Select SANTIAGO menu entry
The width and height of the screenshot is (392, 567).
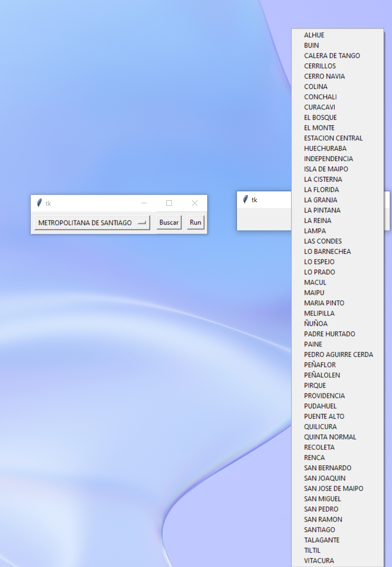pos(337,530)
